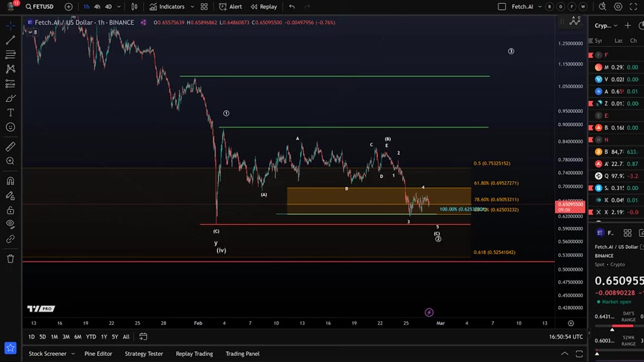Open the Cryp... watchlist dropdown
This screenshot has width=644, height=362.
(606, 26)
